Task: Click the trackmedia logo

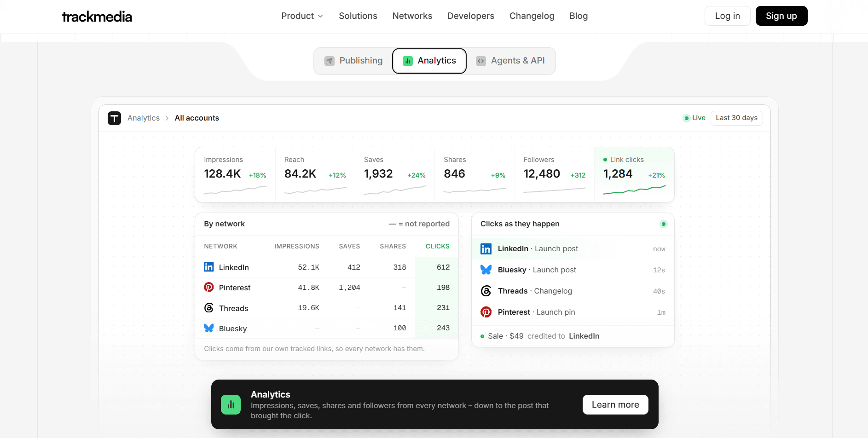Action: (x=97, y=17)
